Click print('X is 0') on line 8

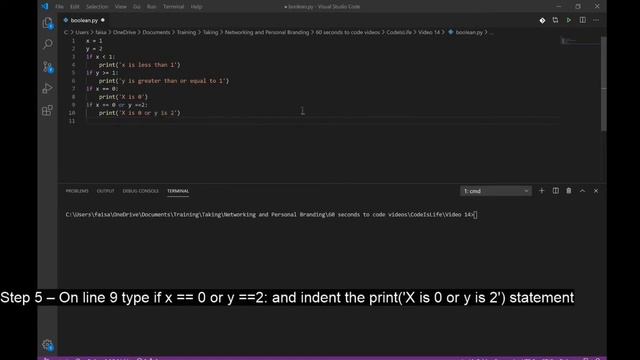123,97
